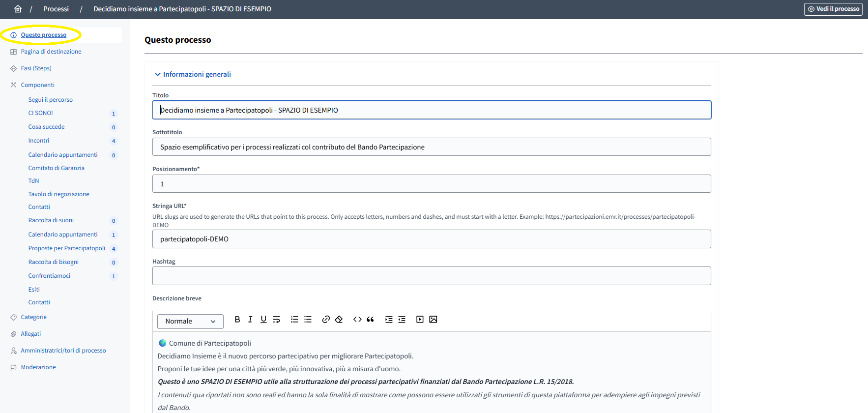The width and height of the screenshot is (868, 413).
Task: Focus the Posizionamento field
Action: click(x=432, y=184)
